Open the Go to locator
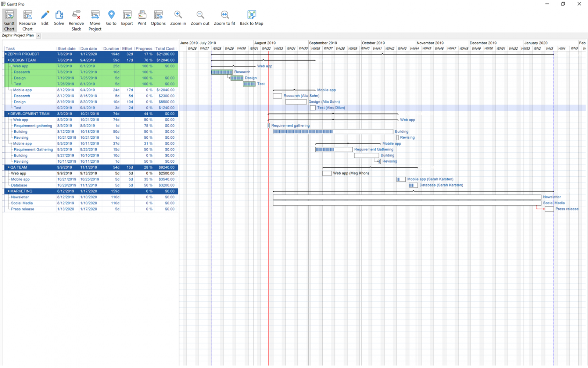588x368 pixels. pos(111,18)
